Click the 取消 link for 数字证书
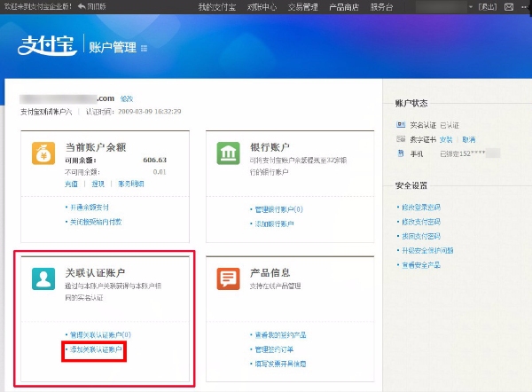 [x=468, y=139]
